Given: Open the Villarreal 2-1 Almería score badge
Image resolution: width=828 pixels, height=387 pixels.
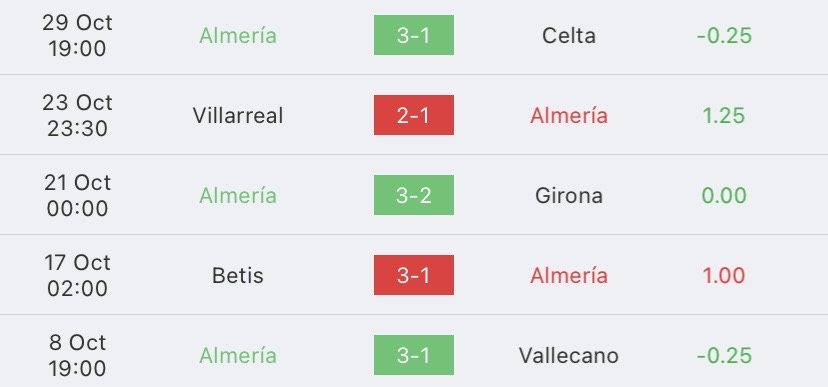Looking at the screenshot, I should [413, 115].
